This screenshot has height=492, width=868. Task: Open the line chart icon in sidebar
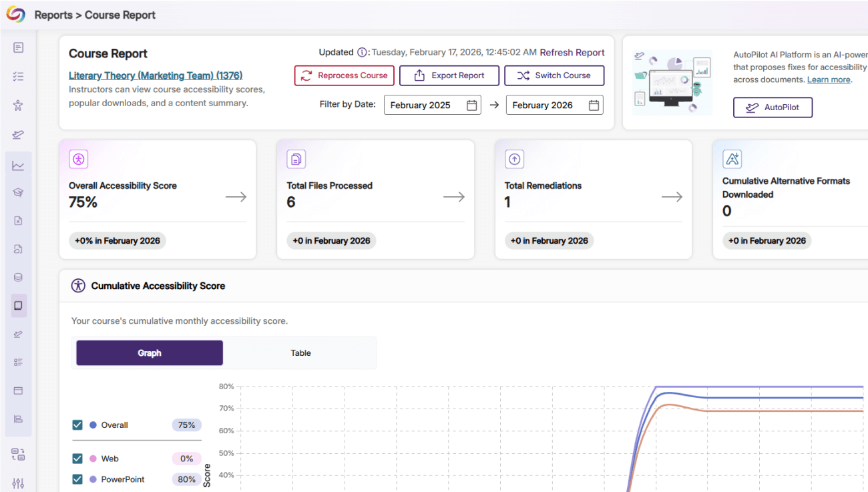click(x=18, y=166)
